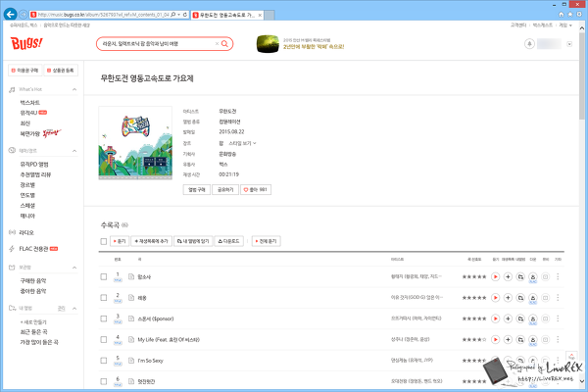Click the 좋아 981 like button
The image size is (588, 392).
[256, 190]
